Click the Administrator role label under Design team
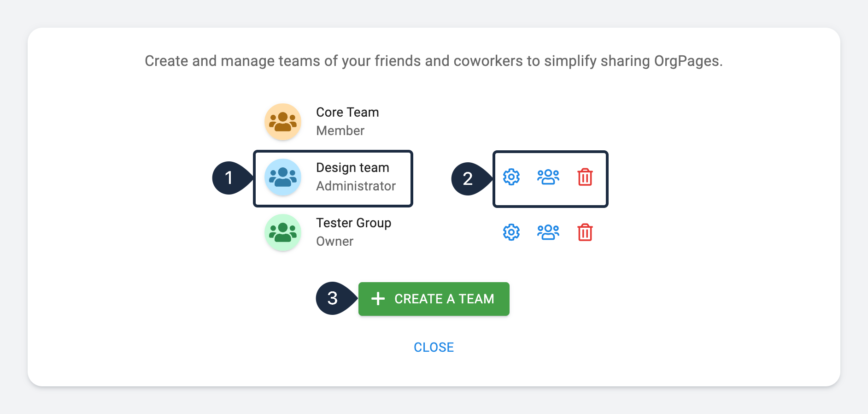The image size is (868, 414). point(356,186)
